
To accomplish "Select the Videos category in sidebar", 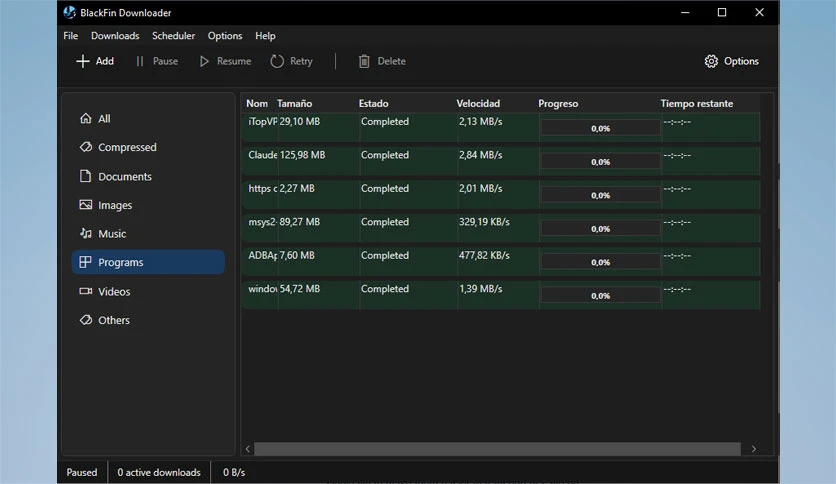I will coord(148,292).
